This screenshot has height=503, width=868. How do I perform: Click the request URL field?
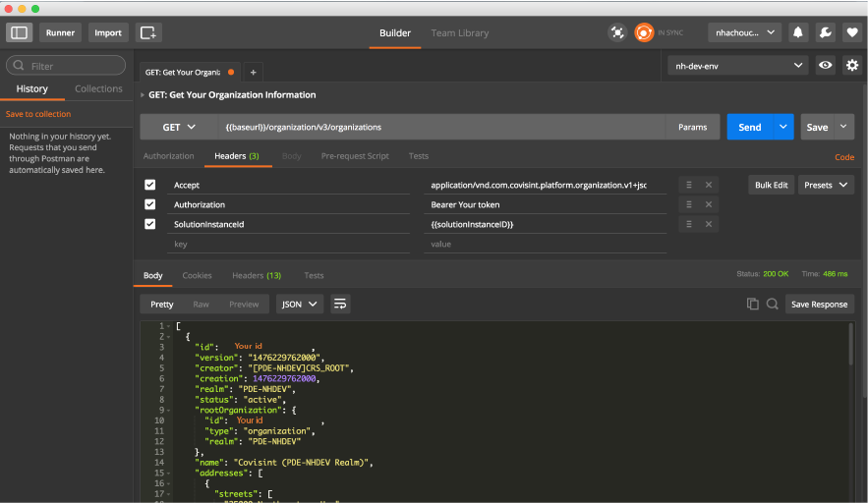coord(442,127)
